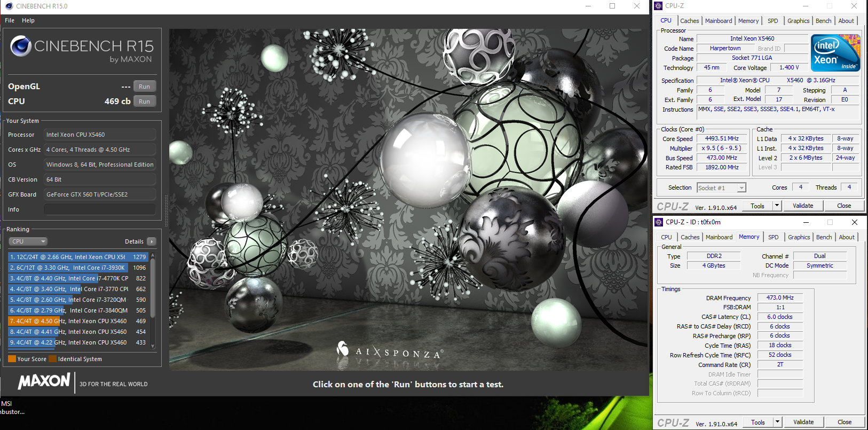Switch to Caches tab in top CPU-Z
This screenshot has height=430, width=868.
pos(689,21)
